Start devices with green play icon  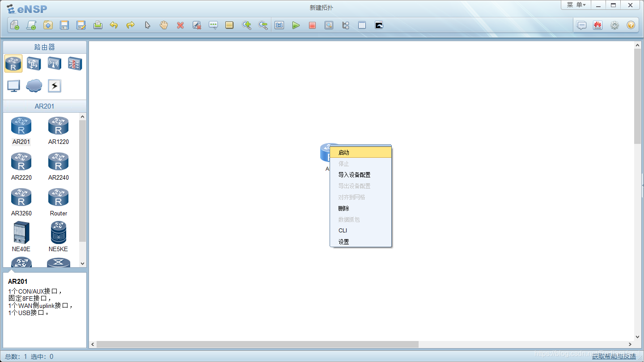click(296, 25)
